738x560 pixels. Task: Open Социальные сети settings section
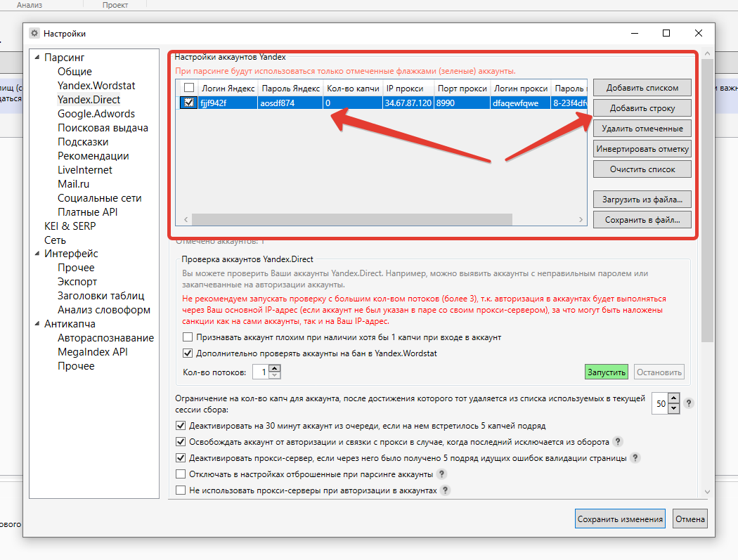(x=99, y=198)
